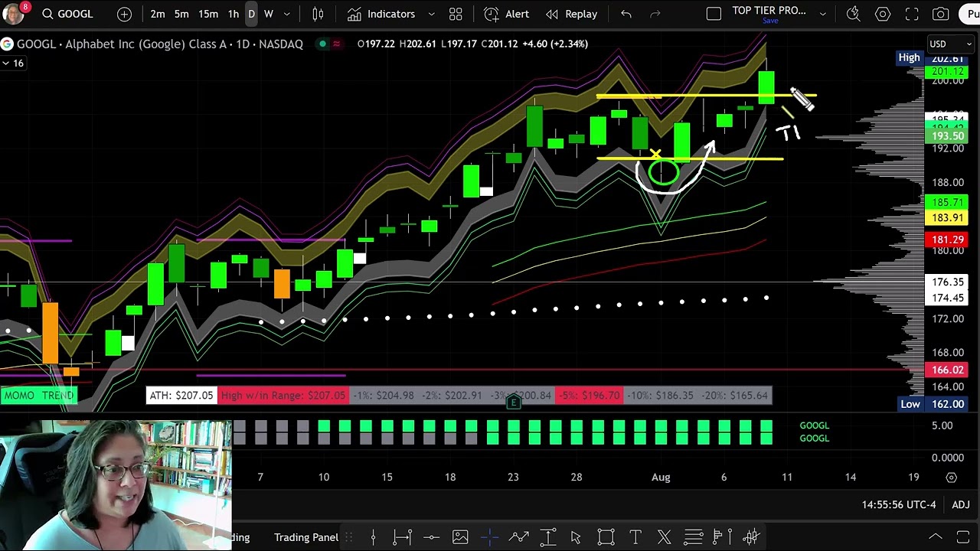The height and width of the screenshot is (551, 980).
Task: Expand the timeframe interval dropdown
Action: 287,14
